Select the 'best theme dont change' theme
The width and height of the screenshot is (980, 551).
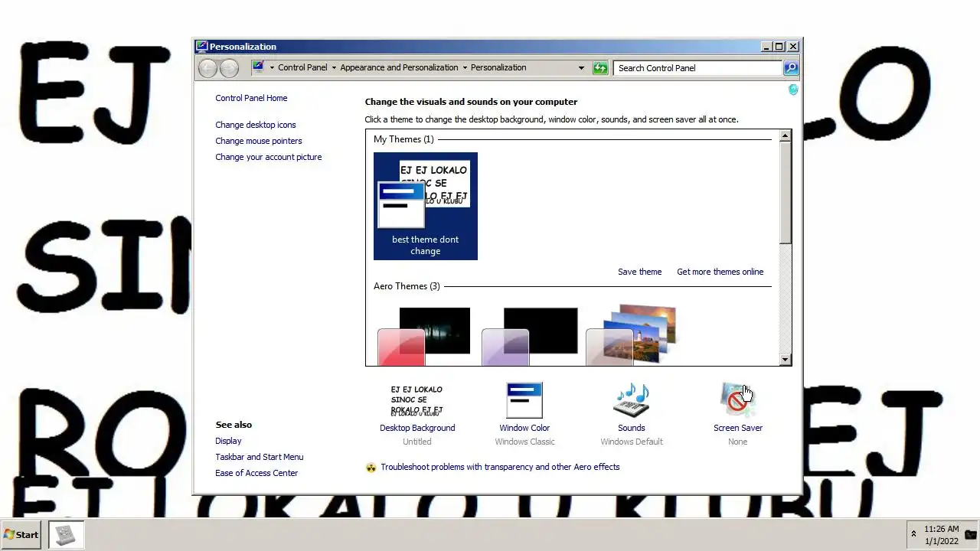[x=426, y=207]
